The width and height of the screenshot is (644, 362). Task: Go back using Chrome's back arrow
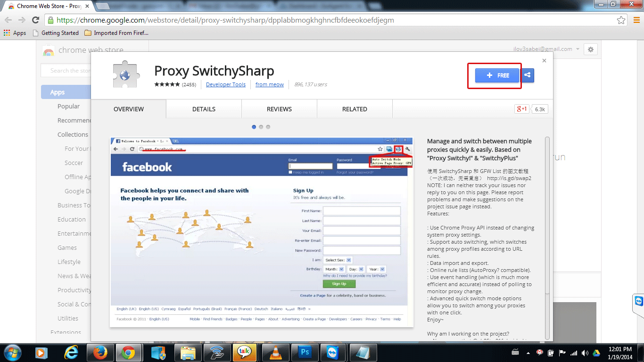click(x=8, y=20)
